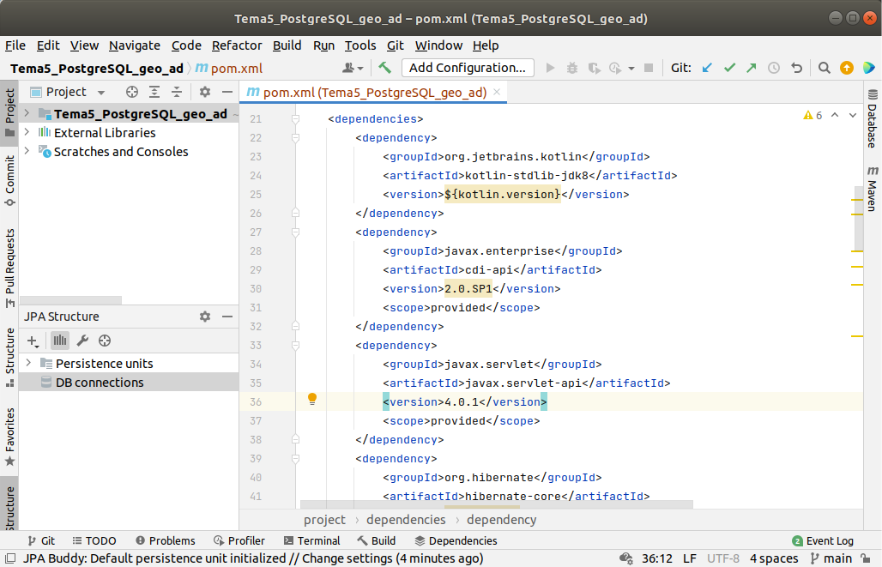882x567 pixels.
Task: Click the IDE update orange icon
Action: tap(847, 68)
